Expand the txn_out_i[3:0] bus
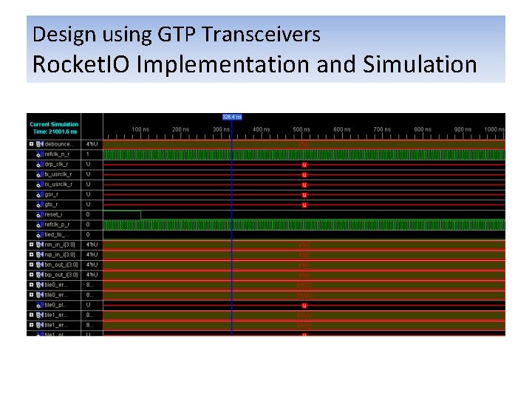Image resolution: width=532 pixels, height=399 pixels. click(x=31, y=265)
